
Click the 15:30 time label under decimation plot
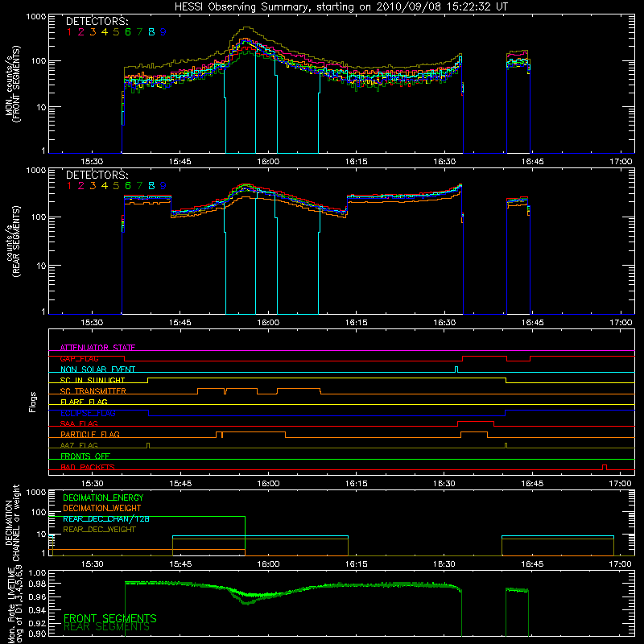pyautogui.click(x=92, y=564)
